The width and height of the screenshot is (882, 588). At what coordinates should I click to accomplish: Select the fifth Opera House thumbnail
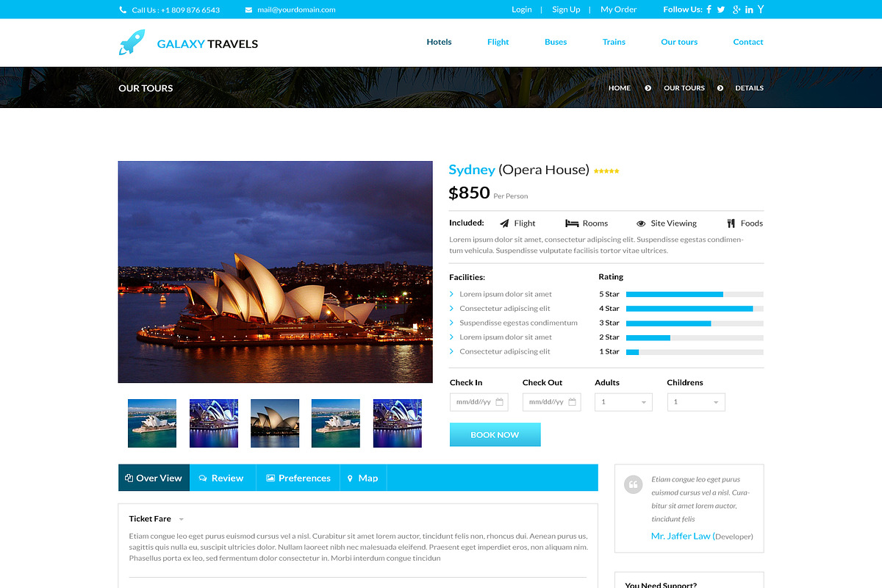coord(398,423)
